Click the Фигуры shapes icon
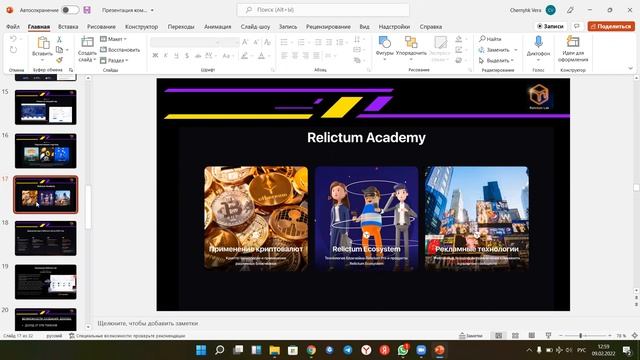 (x=384, y=42)
